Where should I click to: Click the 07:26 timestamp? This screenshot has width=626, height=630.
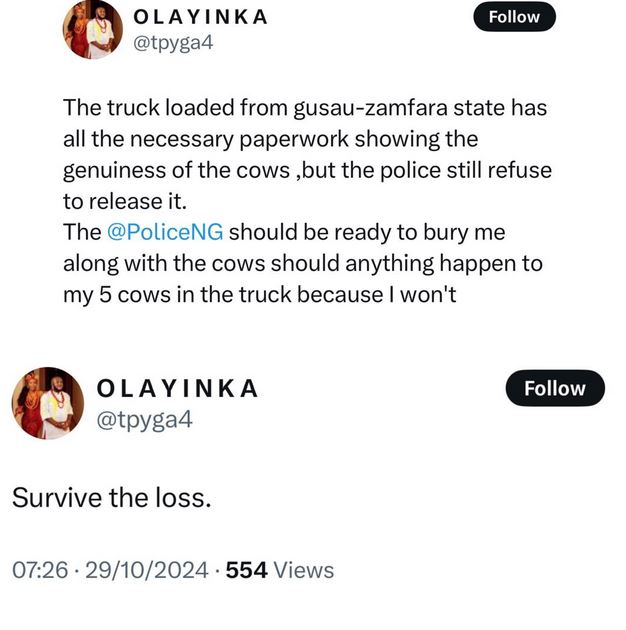coord(40,570)
